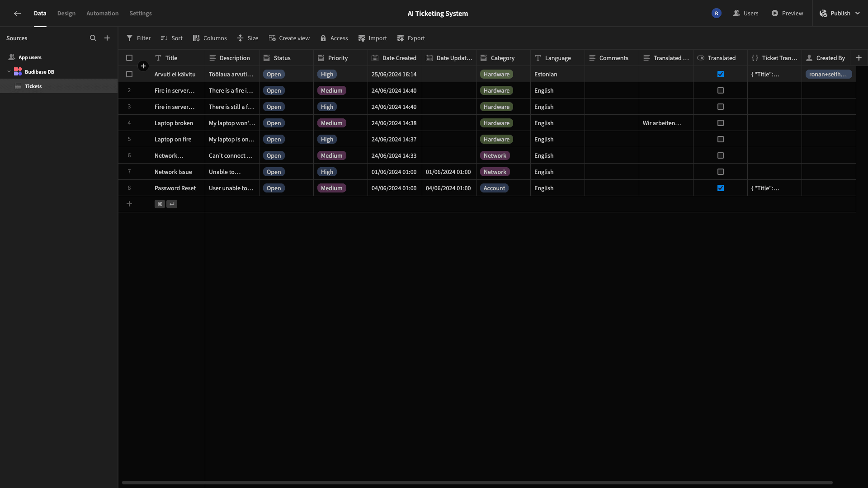The height and width of the screenshot is (488, 868).
Task: Click the Preview button
Action: 787,14
